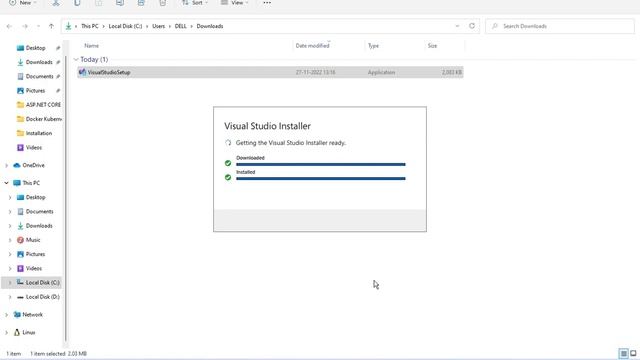
Task: Click the Delete trash icon in toolbar
Action: click(x=162, y=2)
